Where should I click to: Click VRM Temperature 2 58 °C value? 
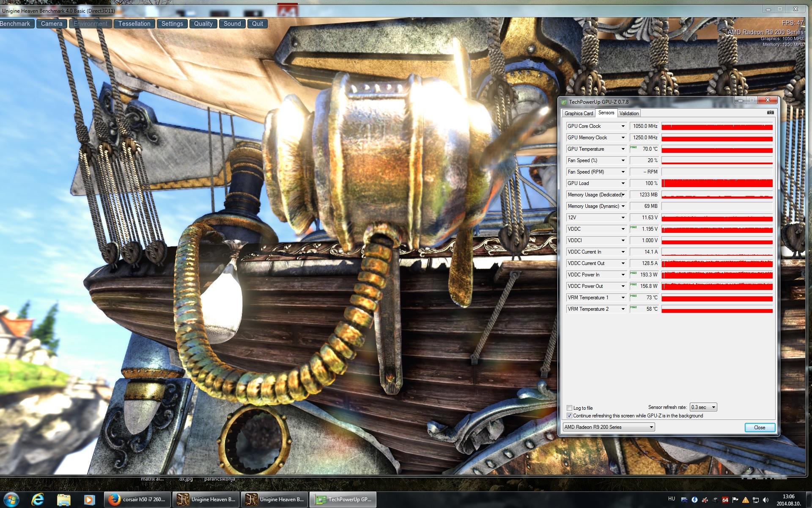pyautogui.click(x=644, y=309)
